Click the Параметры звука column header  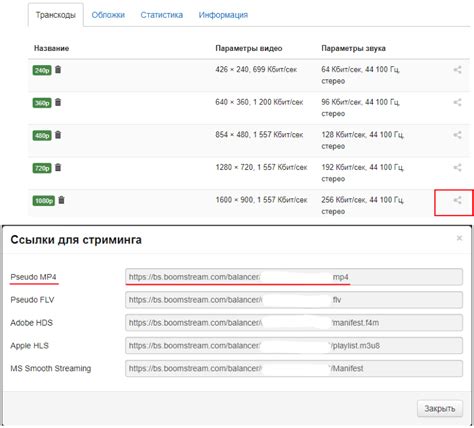tap(354, 48)
